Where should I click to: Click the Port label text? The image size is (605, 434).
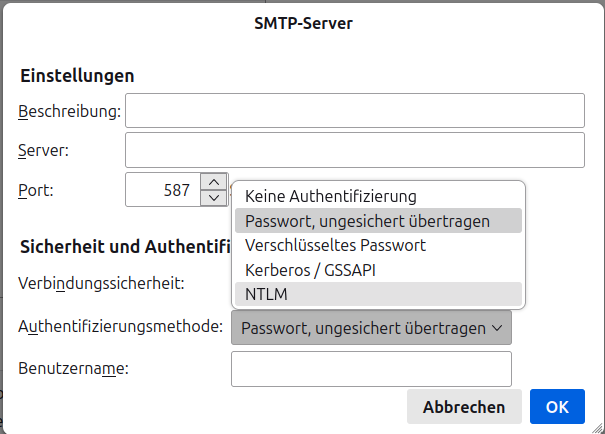point(36,189)
